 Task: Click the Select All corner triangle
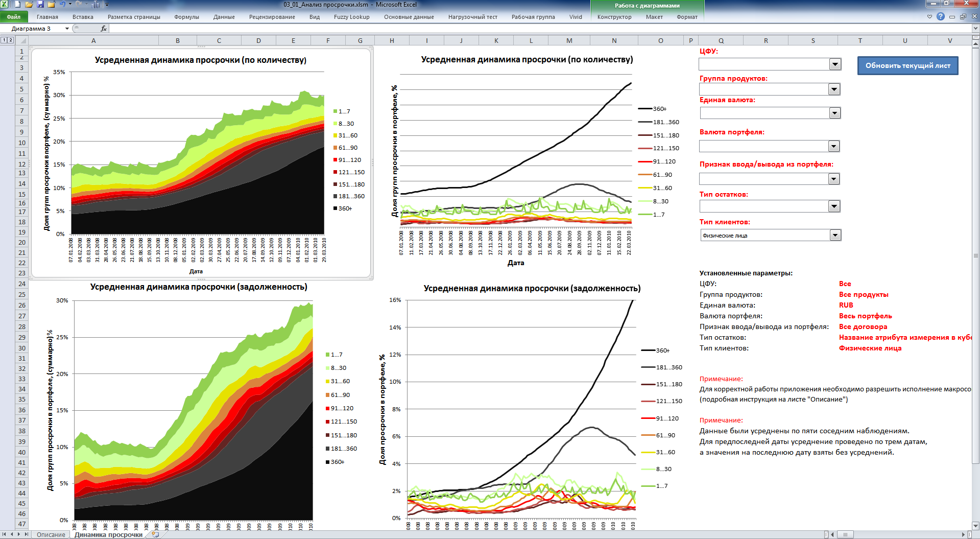coord(22,40)
